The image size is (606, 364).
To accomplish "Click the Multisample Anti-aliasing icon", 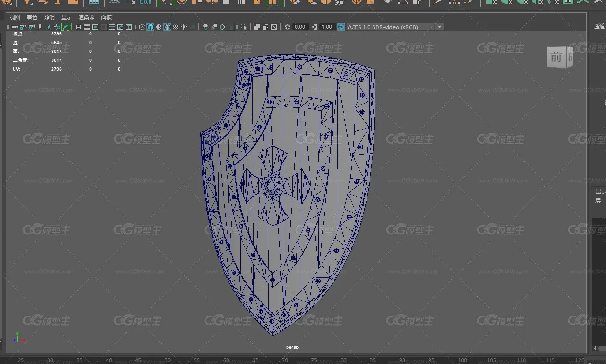I will point(222,27).
